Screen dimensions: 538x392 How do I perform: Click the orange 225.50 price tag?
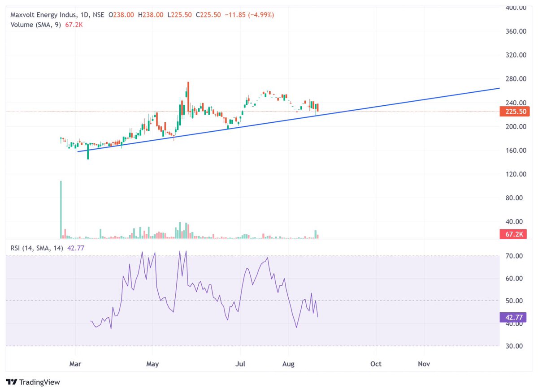514,112
